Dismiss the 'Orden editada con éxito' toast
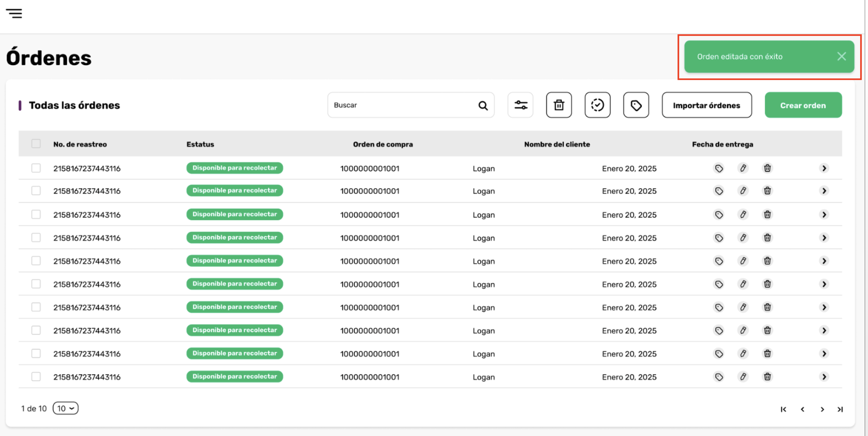This screenshot has width=868, height=436. click(841, 56)
